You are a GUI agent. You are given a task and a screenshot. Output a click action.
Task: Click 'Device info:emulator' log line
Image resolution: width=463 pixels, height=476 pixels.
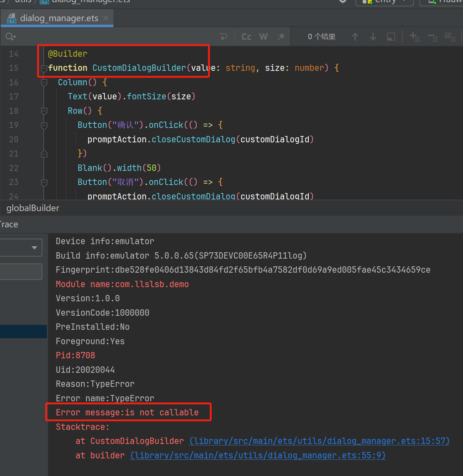tap(105, 241)
